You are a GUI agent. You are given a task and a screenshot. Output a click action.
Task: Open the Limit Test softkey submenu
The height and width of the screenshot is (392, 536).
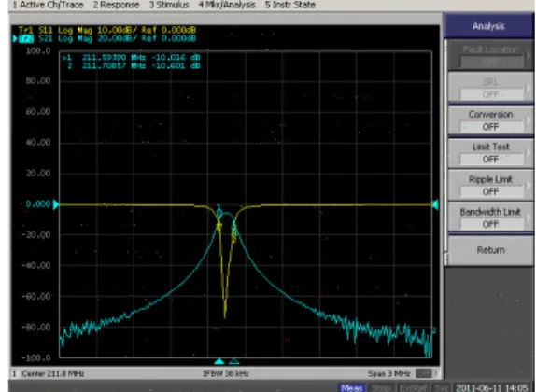click(490, 153)
